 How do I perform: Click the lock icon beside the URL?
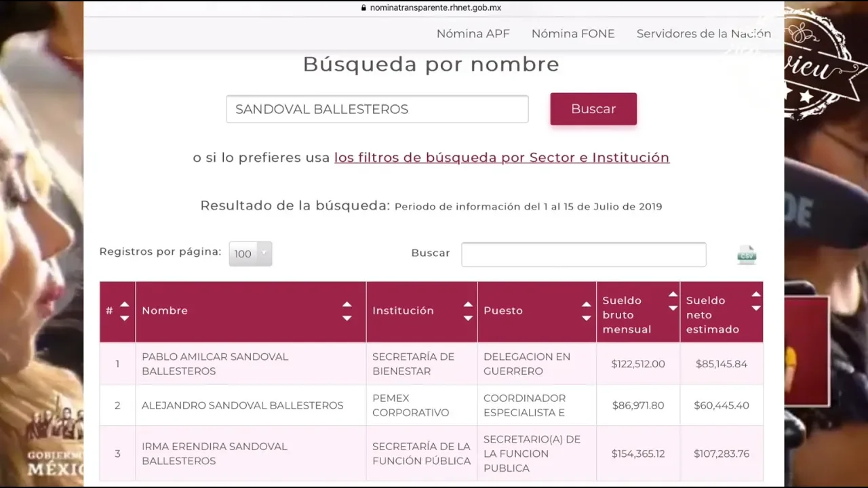tap(363, 8)
